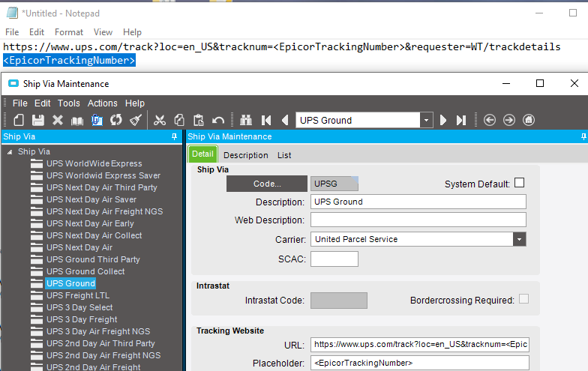Click into the SCAC field
This screenshot has width=588, height=371.
[x=334, y=259]
